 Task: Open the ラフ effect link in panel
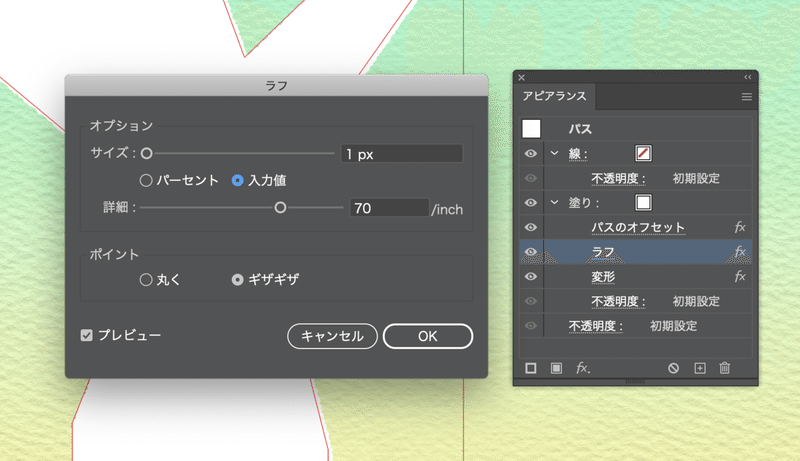603,252
